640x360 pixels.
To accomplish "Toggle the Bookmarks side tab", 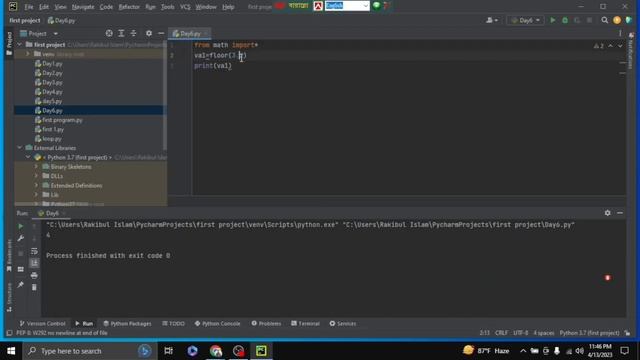I will (9, 256).
